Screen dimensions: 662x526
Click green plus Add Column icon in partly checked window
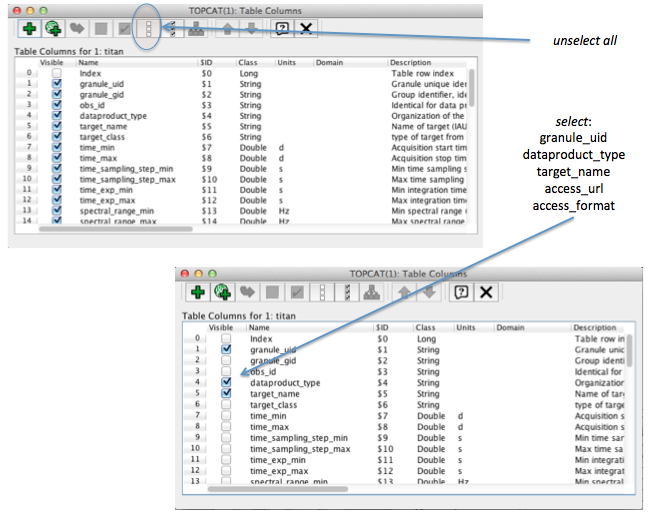198,292
